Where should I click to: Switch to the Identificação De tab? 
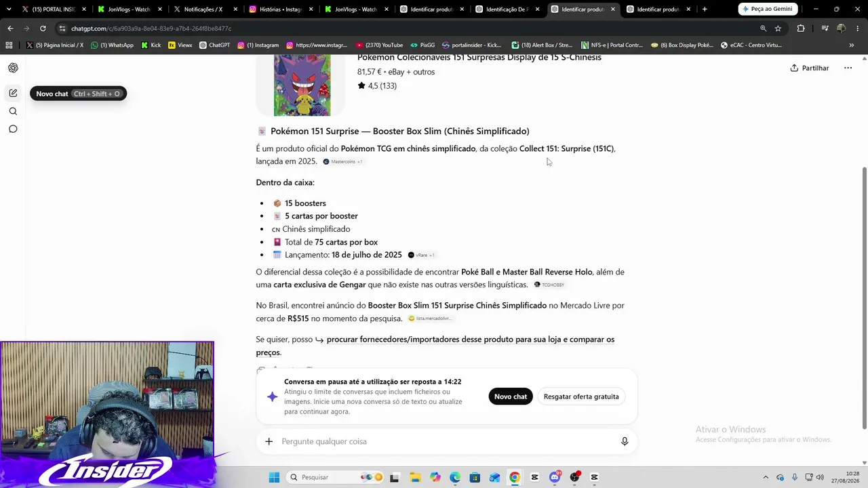click(x=506, y=9)
